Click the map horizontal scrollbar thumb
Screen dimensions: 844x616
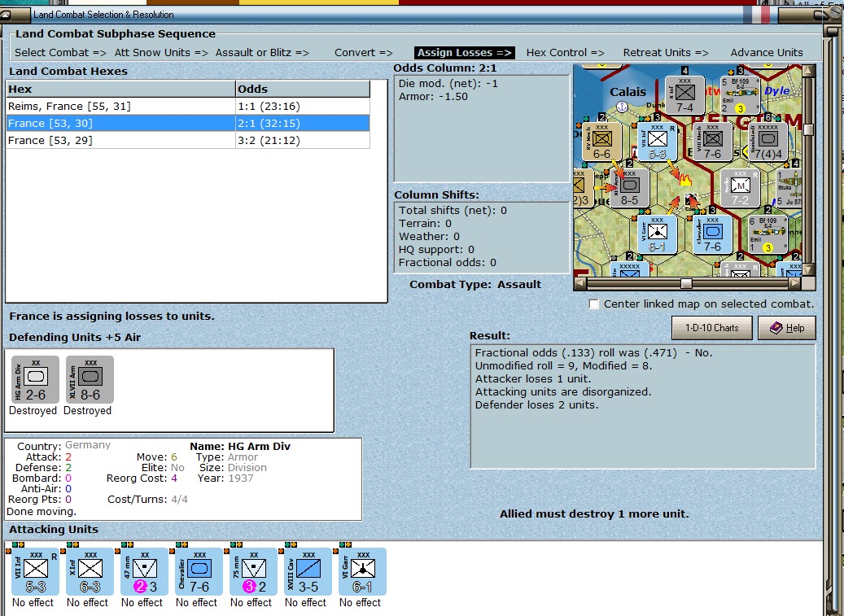click(686, 283)
